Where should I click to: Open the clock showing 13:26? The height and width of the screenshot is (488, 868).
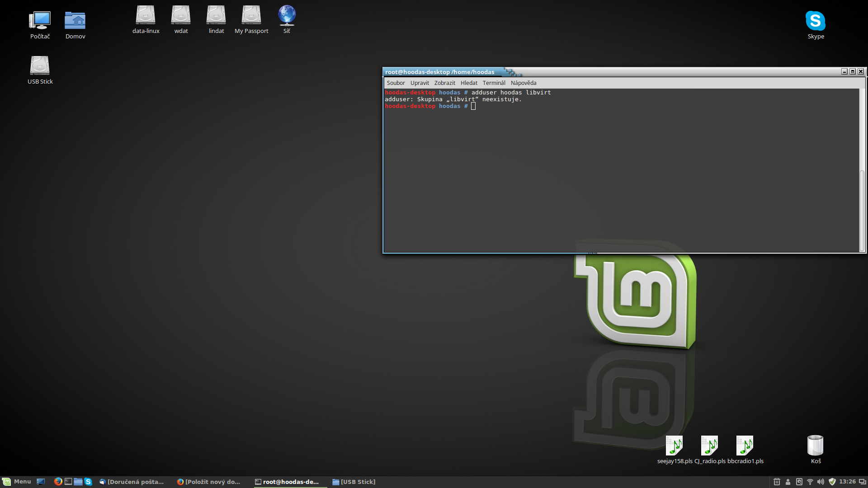click(x=848, y=482)
